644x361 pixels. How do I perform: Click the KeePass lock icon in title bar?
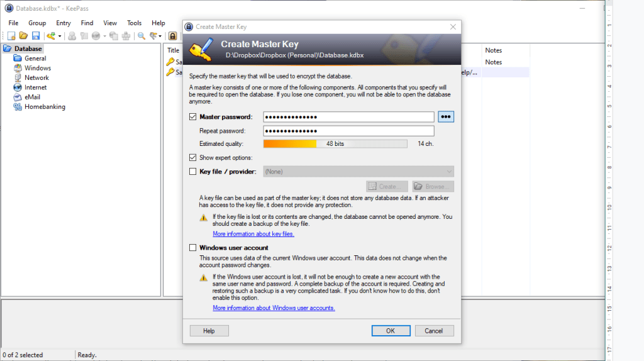click(x=9, y=8)
